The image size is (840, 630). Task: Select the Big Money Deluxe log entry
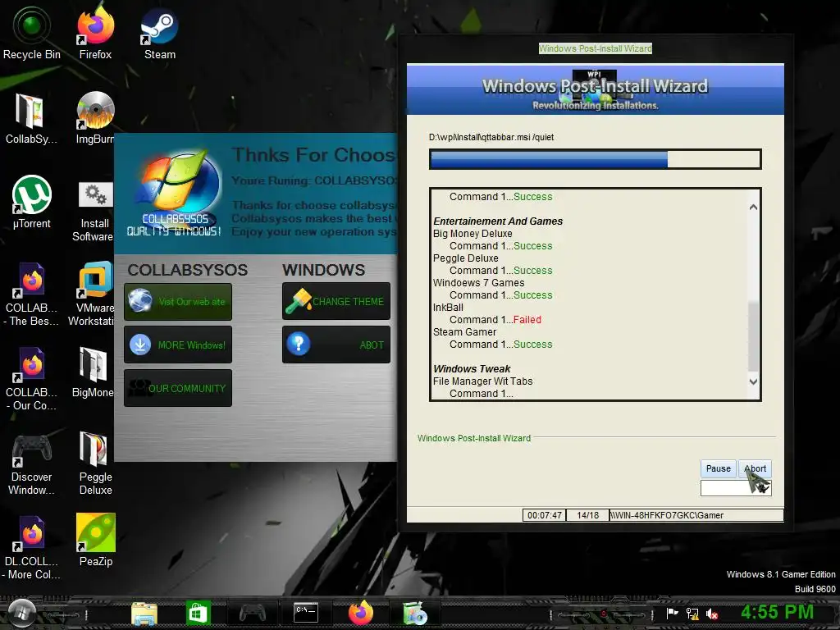(472, 234)
